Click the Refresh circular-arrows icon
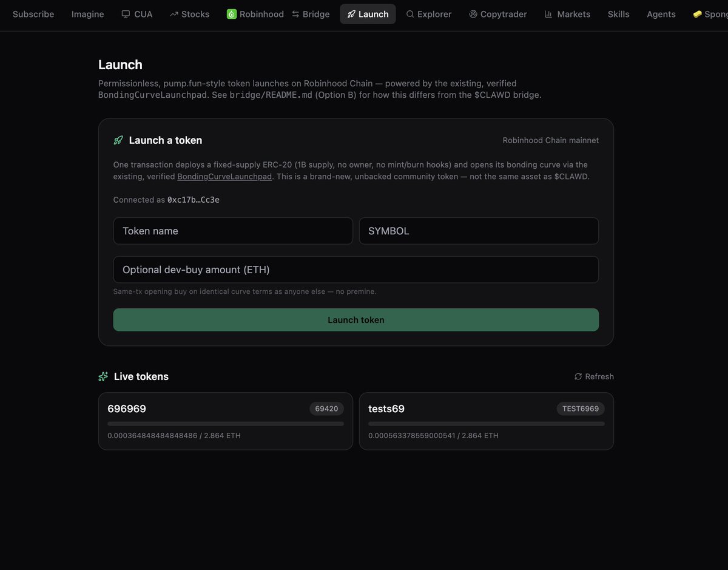Screen dimensions: 728x570 tap(578, 376)
